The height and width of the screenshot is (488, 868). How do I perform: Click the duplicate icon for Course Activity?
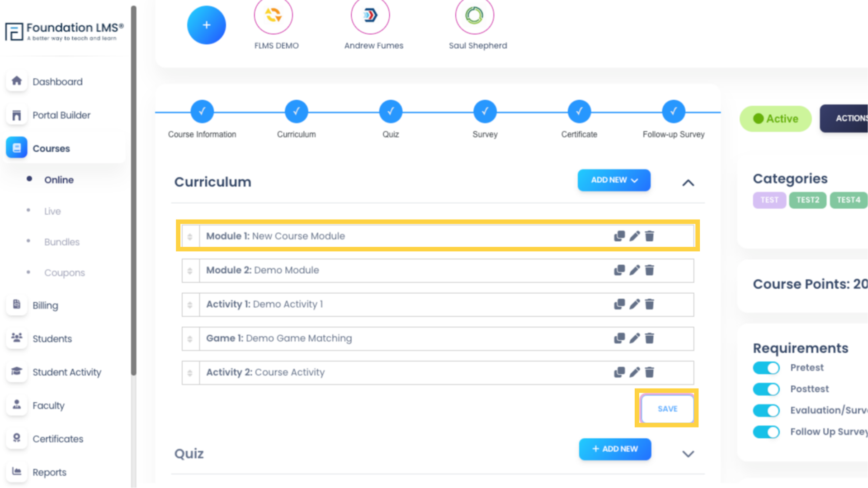pos(619,372)
